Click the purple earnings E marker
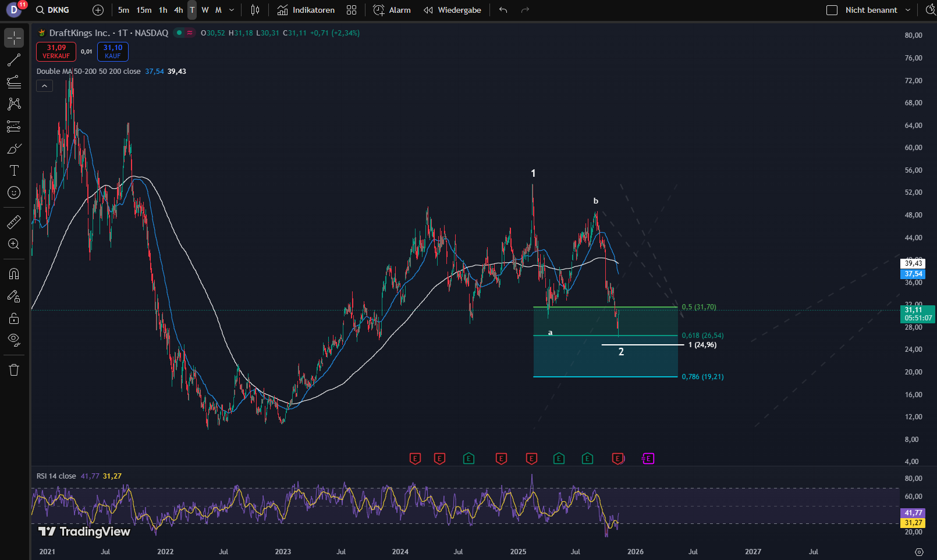937x560 pixels. 648,459
